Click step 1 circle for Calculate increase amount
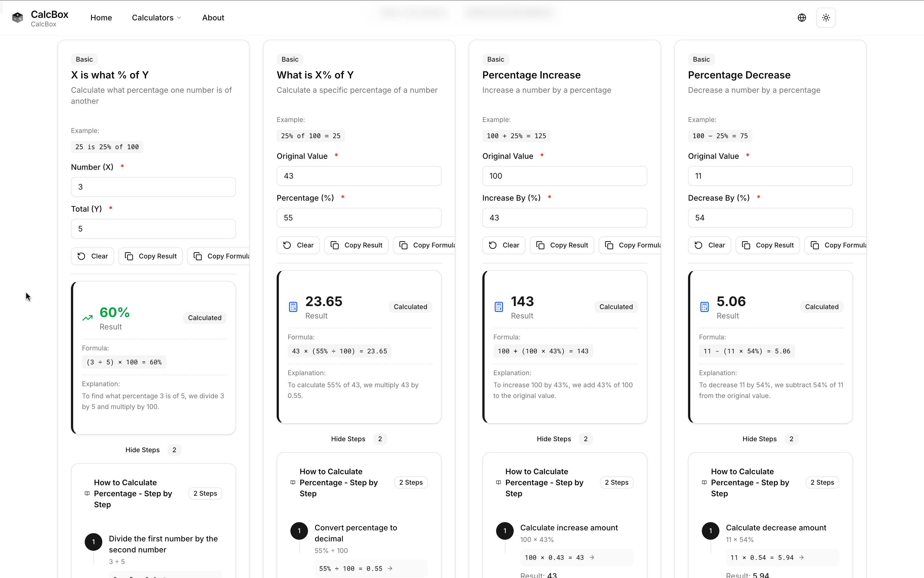This screenshot has height=578, width=924. point(505,531)
